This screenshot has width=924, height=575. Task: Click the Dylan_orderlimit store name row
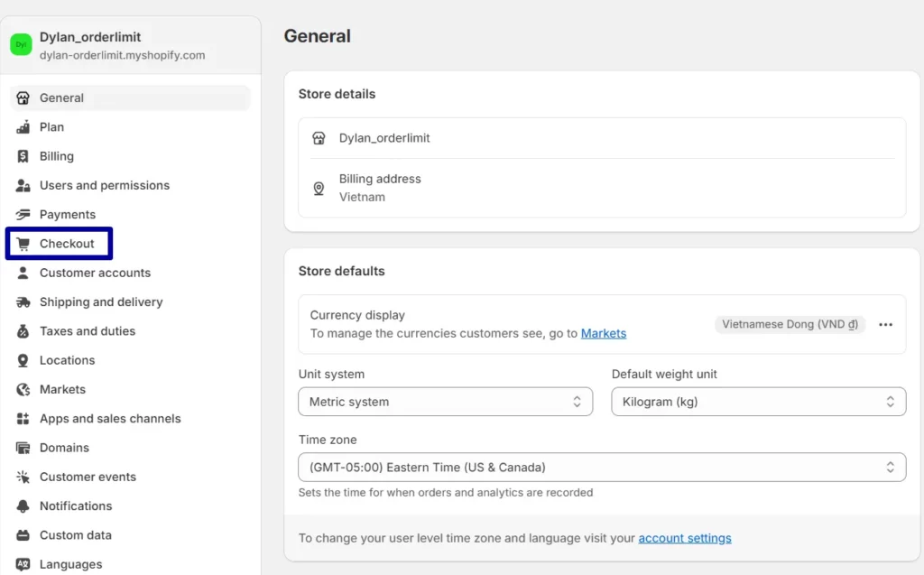602,138
